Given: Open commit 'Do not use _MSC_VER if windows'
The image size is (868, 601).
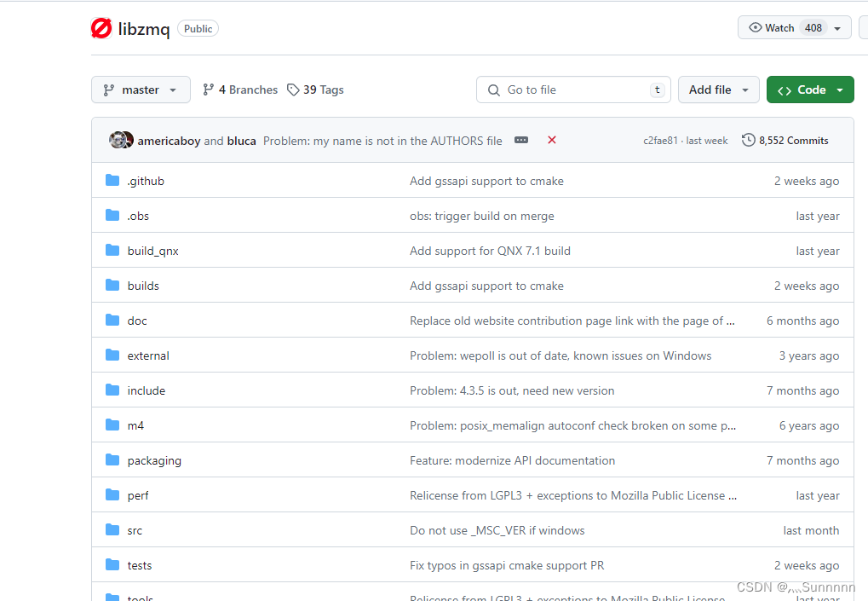Looking at the screenshot, I should pyautogui.click(x=497, y=530).
